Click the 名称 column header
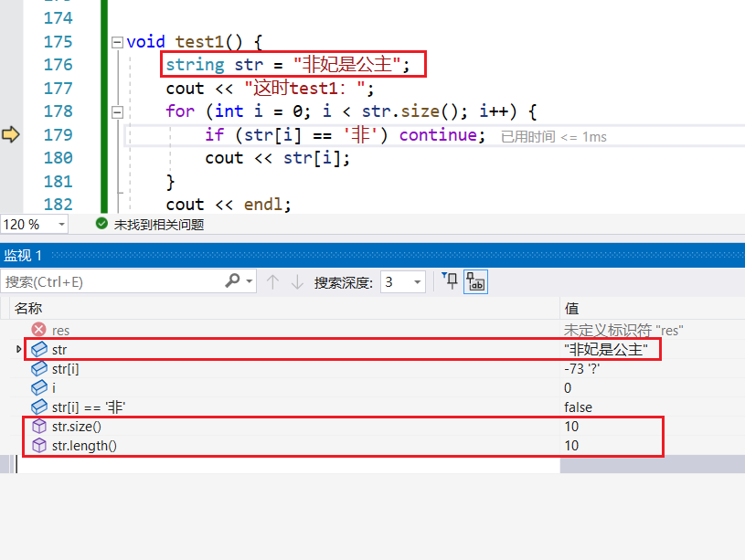 [x=28, y=309]
